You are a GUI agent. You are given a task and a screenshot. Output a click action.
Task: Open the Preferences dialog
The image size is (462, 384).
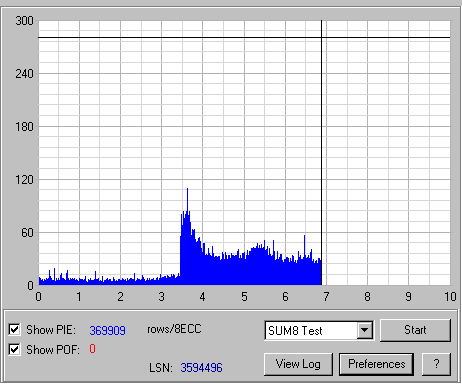point(376,364)
